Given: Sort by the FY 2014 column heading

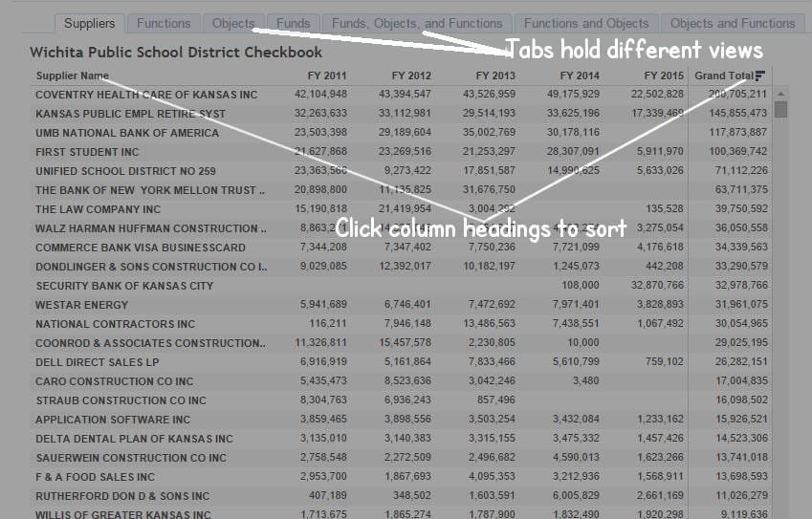Looking at the screenshot, I should tap(580, 76).
